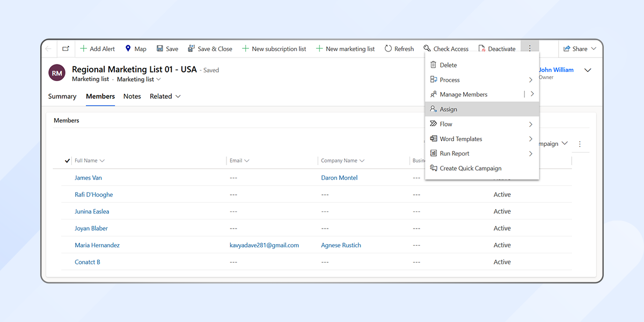Click the Share arrow icon
This screenshot has height=322, width=644.
click(567, 49)
